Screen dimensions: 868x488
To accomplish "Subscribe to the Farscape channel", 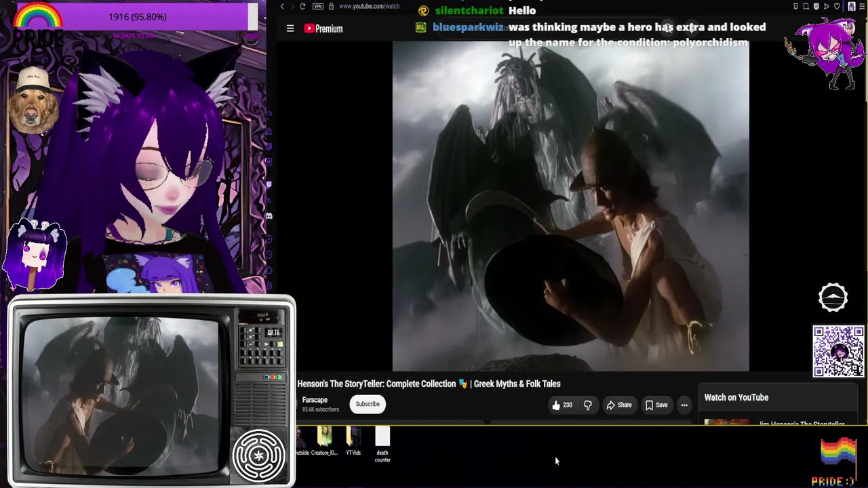I will (368, 404).
